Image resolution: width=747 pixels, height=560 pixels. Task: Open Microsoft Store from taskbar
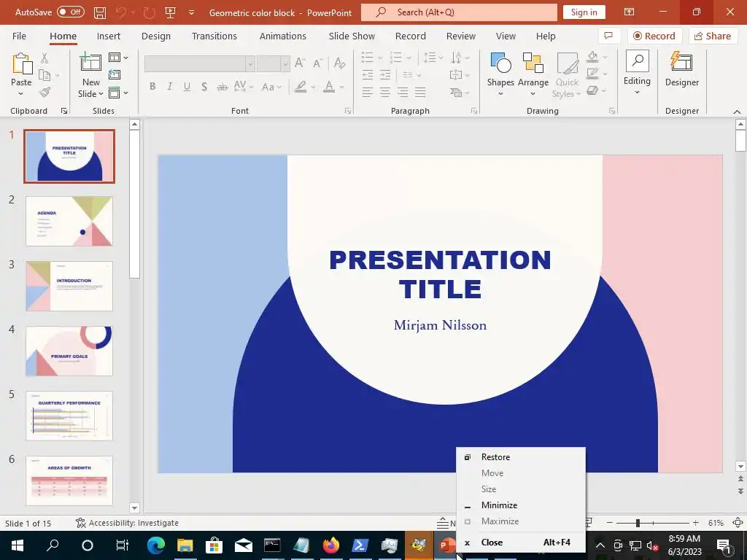(x=214, y=545)
